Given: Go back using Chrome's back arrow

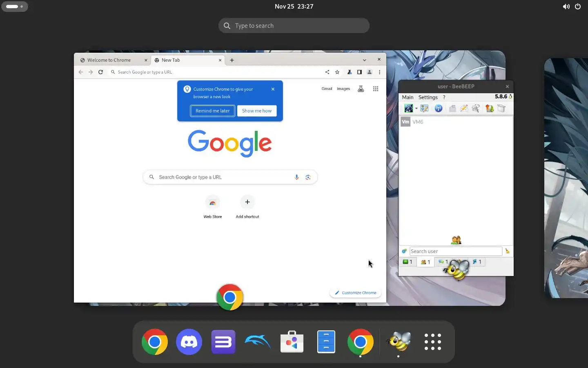Looking at the screenshot, I should tap(81, 72).
